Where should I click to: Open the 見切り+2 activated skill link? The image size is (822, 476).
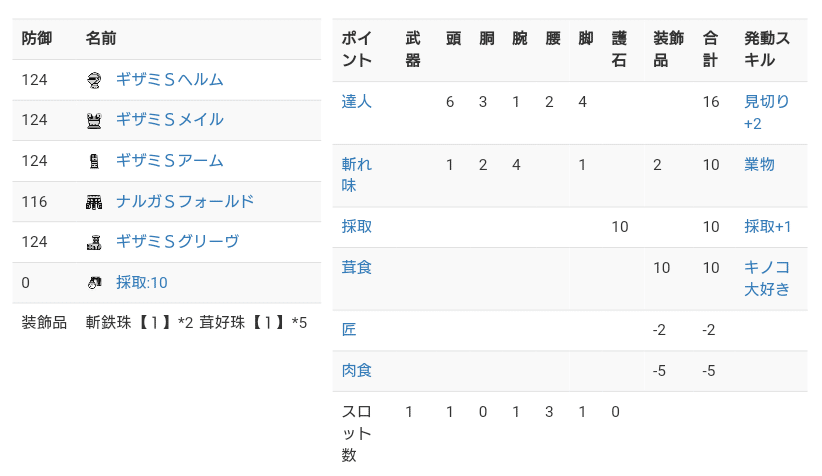[x=767, y=112]
